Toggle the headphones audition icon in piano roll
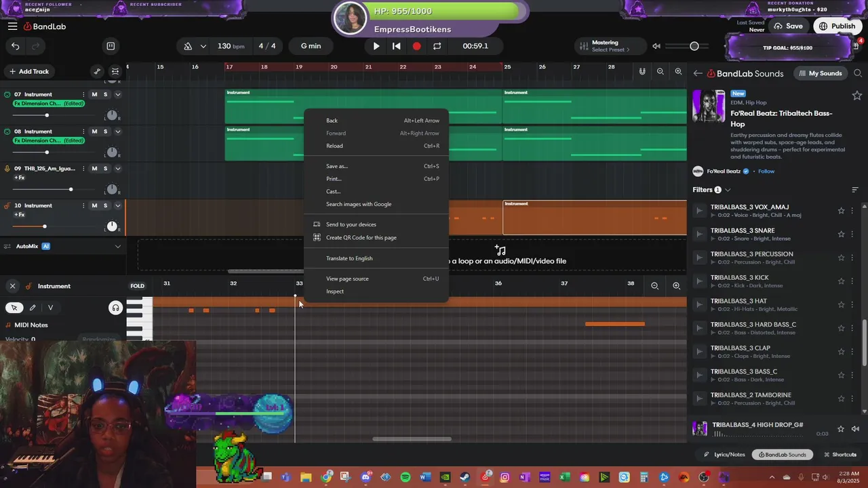Image resolution: width=868 pixels, height=488 pixels. [115, 308]
